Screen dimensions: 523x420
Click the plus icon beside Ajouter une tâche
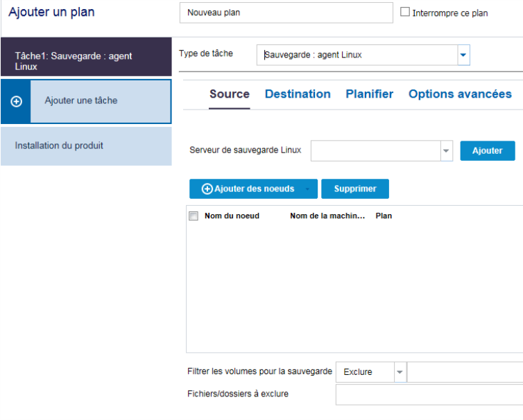(x=16, y=101)
